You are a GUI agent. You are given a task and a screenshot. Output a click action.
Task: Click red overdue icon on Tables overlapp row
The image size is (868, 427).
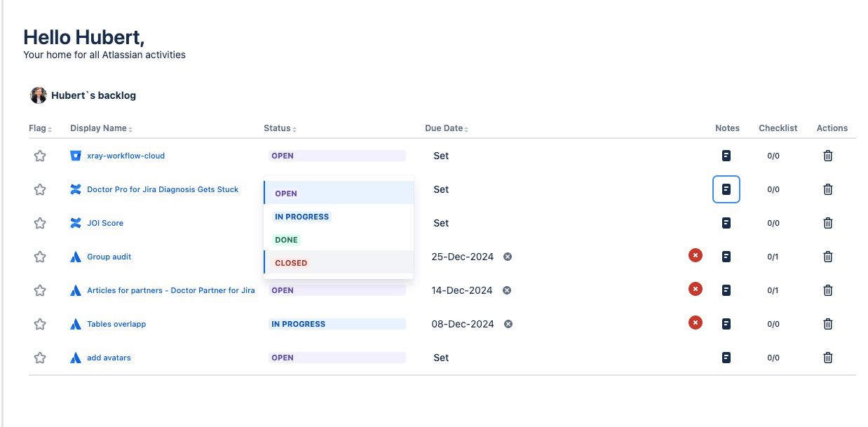(696, 323)
